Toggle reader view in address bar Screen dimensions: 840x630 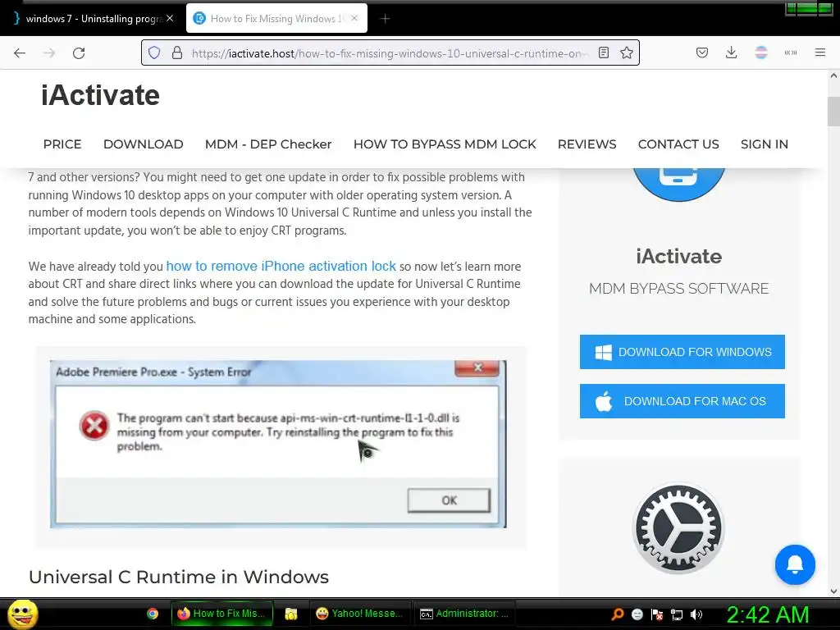pyautogui.click(x=604, y=52)
